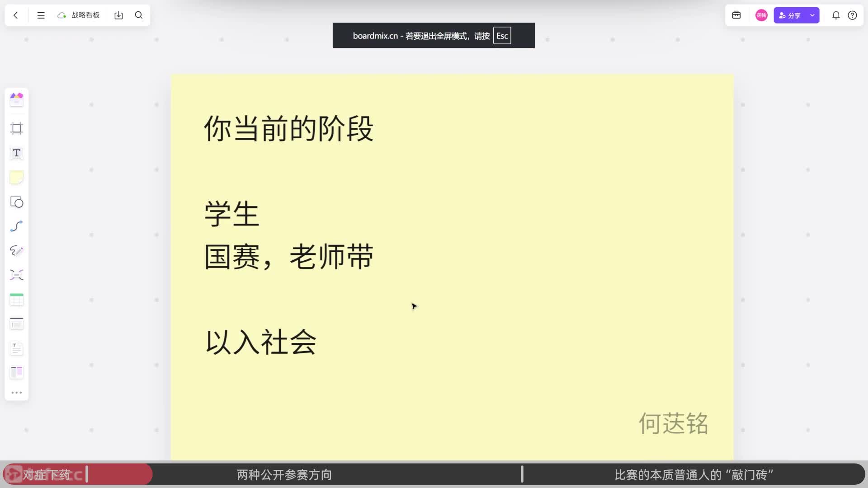Open notifications bell
This screenshot has width=868, height=488.
point(836,15)
